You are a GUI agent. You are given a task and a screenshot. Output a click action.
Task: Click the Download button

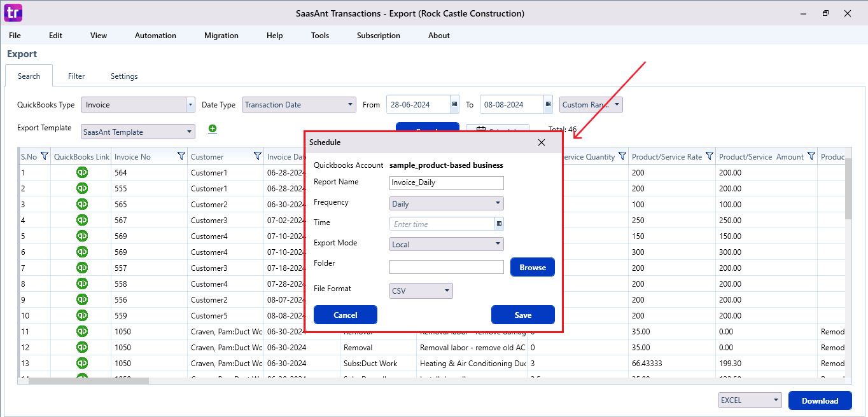(x=820, y=400)
